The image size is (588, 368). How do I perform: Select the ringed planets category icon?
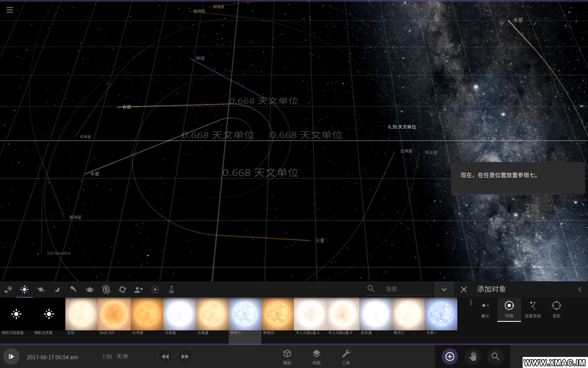[x=41, y=289]
